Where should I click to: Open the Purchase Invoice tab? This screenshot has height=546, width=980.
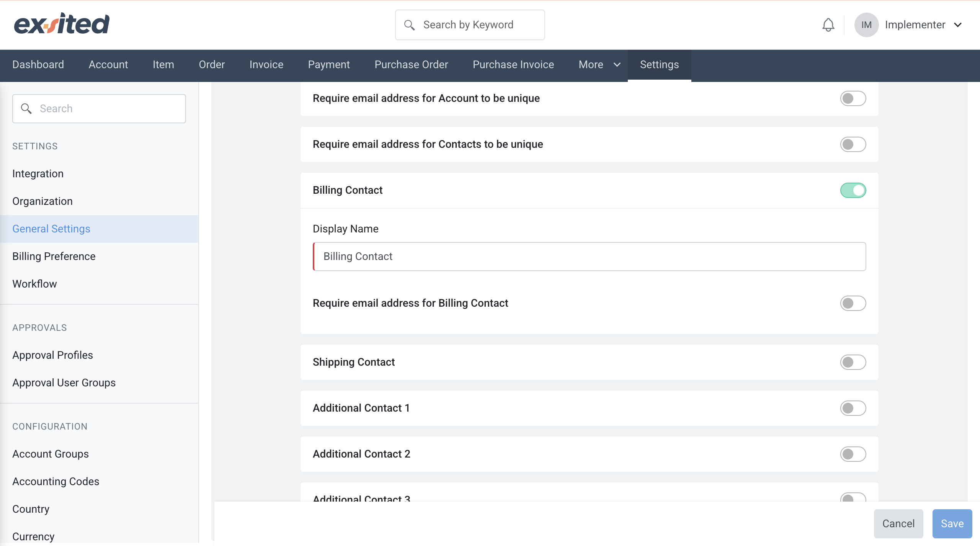point(513,65)
